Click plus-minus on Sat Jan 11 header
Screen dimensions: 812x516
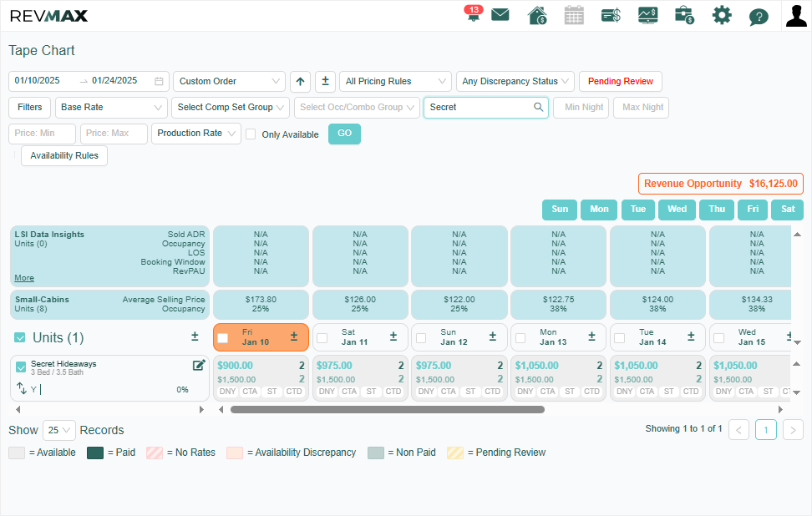pos(393,336)
